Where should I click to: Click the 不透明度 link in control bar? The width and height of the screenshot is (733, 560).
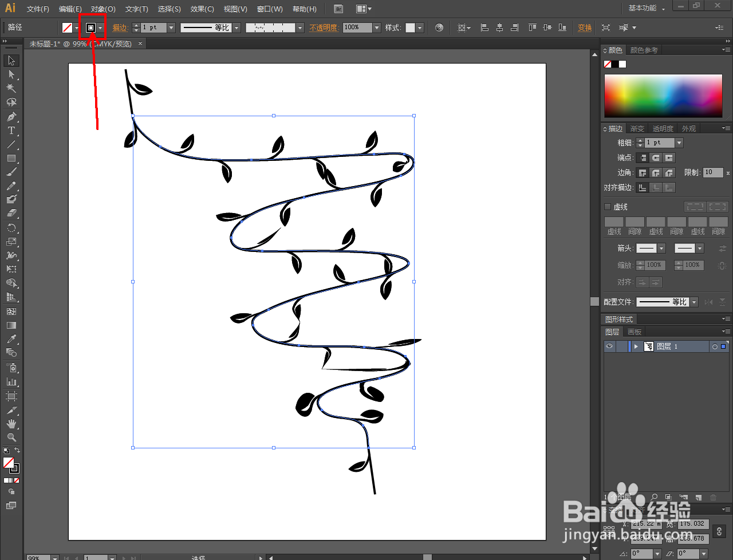click(324, 27)
